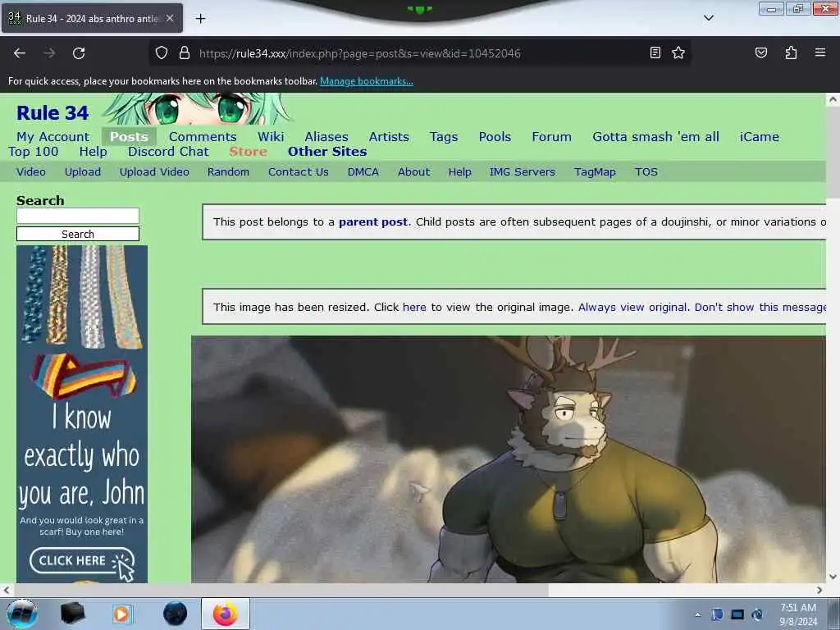Open the Manage bookmarks link

point(367,81)
